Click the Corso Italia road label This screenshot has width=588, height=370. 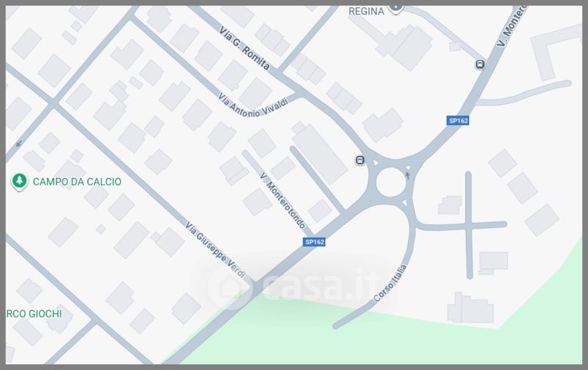point(390,283)
